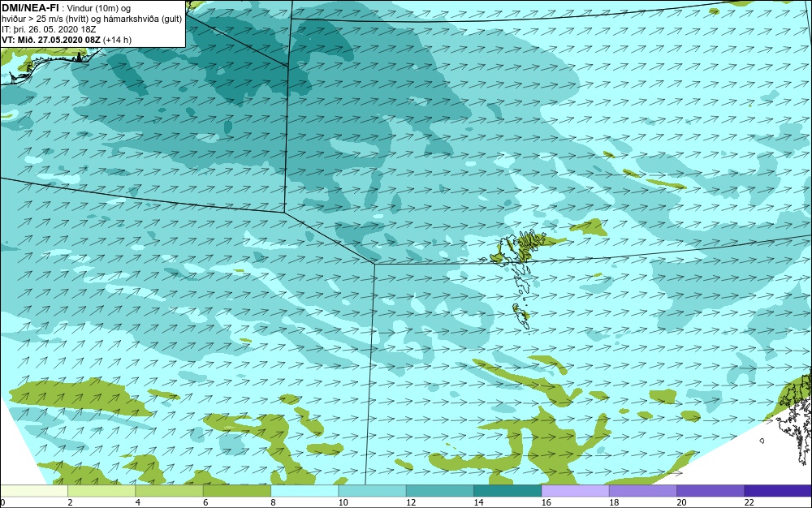Click the legend scale number 22
Screen dimensions: 812x508
coord(749,502)
